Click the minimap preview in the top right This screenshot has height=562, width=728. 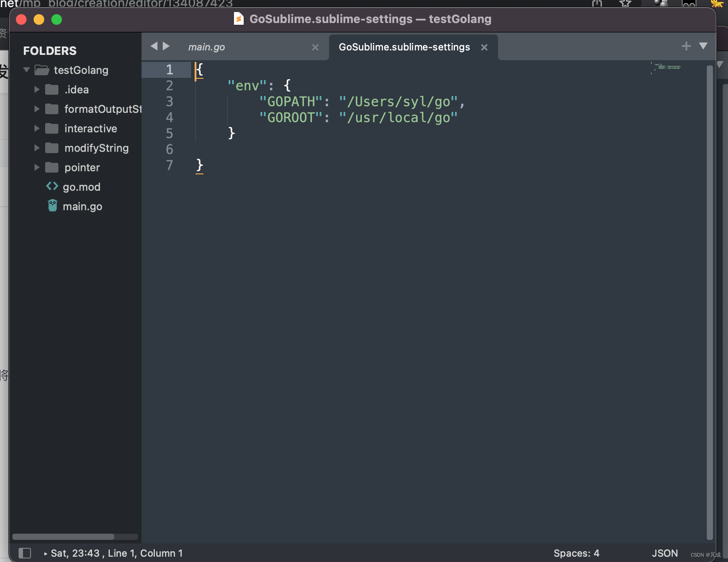pyautogui.click(x=666, y=69)
